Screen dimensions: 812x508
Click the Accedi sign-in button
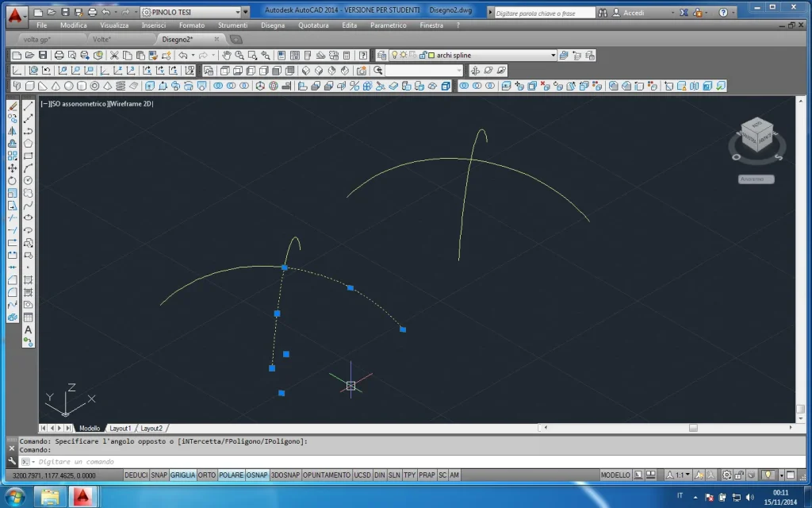[634, 13]
